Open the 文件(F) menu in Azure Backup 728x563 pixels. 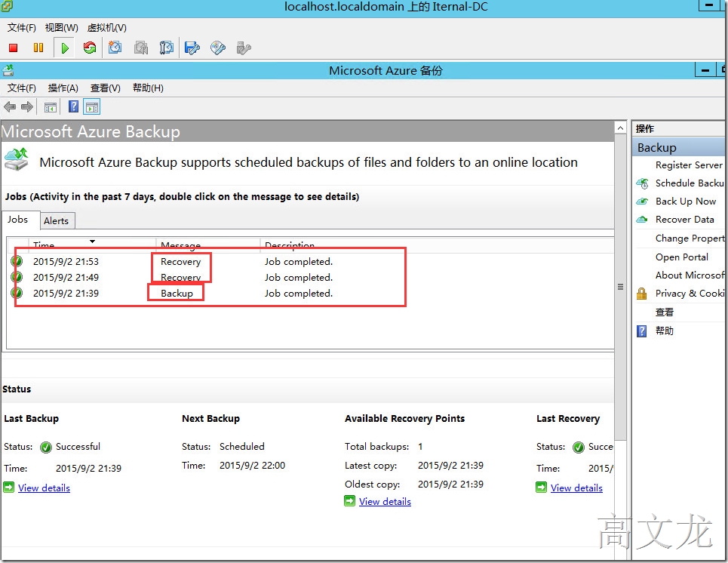[21, 88]
